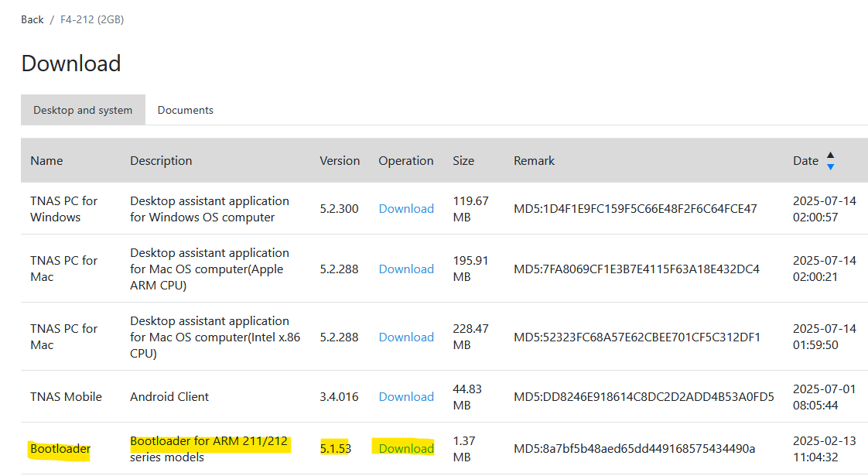Download the TNAS Mobile Android Client
The height and width of the screenshot is (476, 868).
pyautogui.click(x=406, y=397)
